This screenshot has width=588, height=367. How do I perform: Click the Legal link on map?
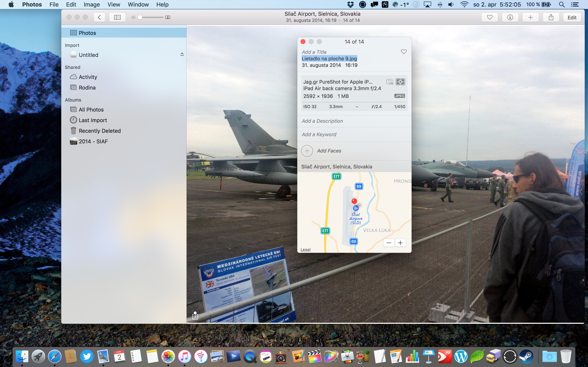click(x=305, y=250)
